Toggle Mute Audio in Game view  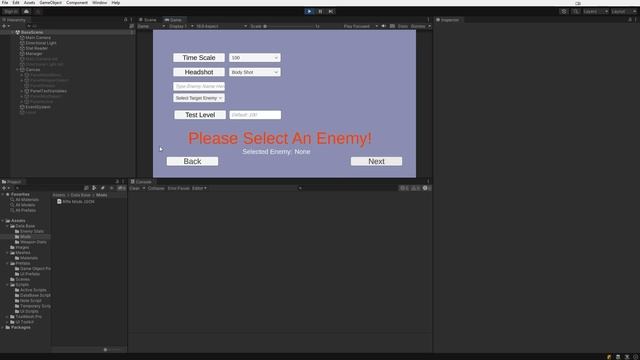(383, 26)
